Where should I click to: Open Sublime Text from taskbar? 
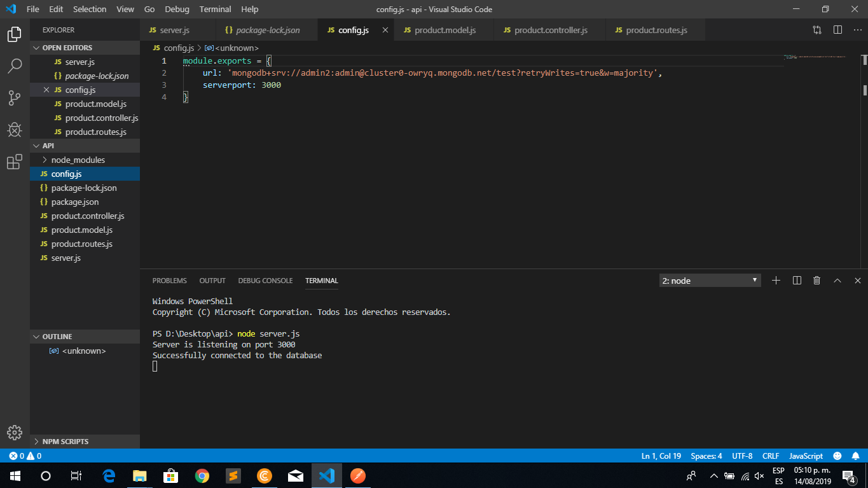[x=233, y=475]
